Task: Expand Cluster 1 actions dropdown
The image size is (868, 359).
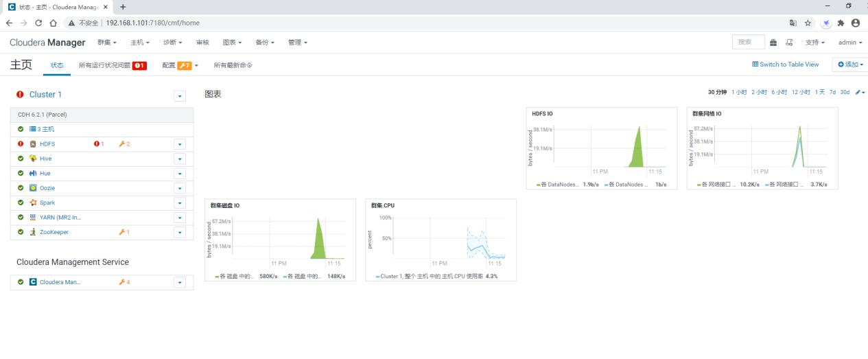Action: click(x=180, y=96)
